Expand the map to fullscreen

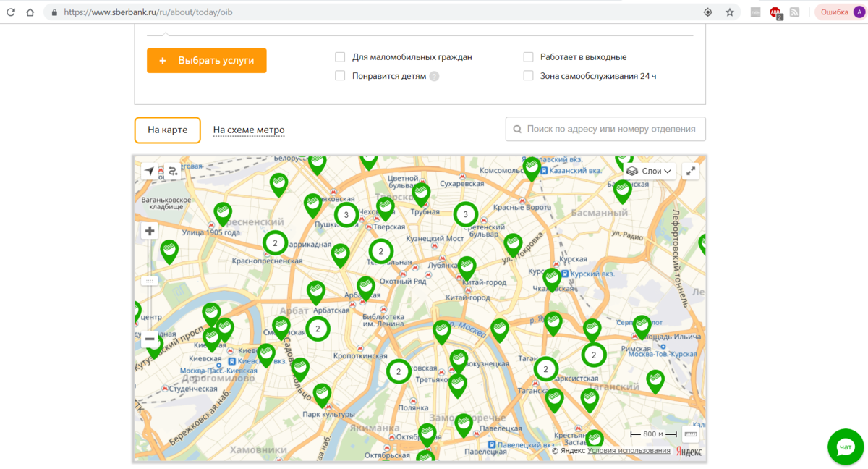pyautogui.click(x=691, y=171)
